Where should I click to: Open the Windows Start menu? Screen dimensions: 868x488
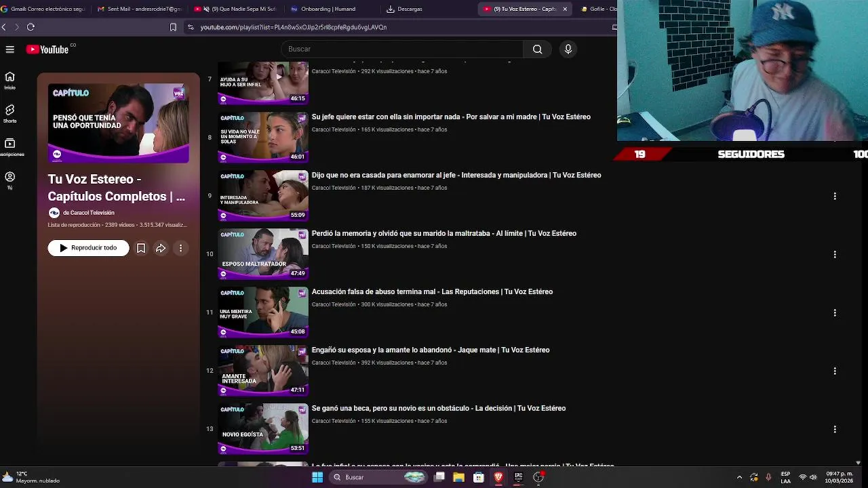(317, 477)
